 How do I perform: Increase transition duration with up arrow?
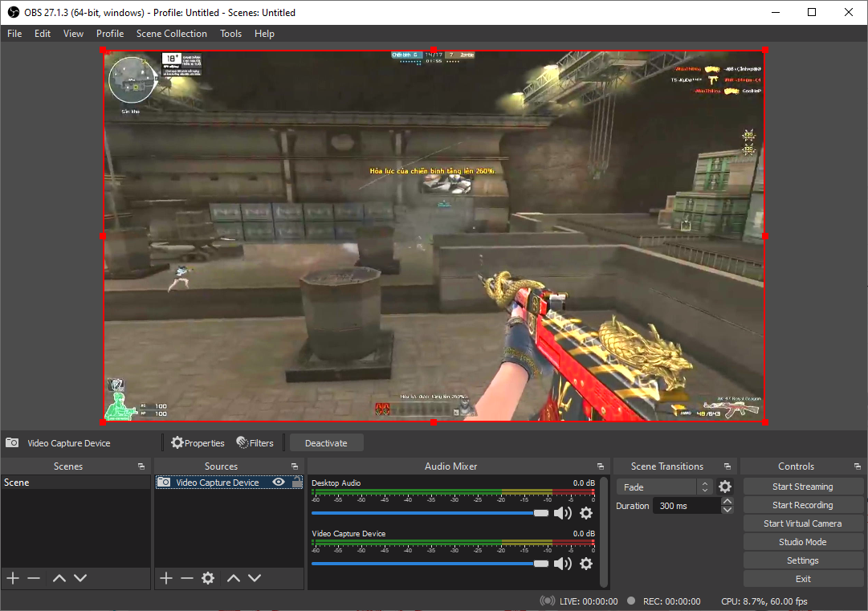pyautogui.click(x=727, y=502)
